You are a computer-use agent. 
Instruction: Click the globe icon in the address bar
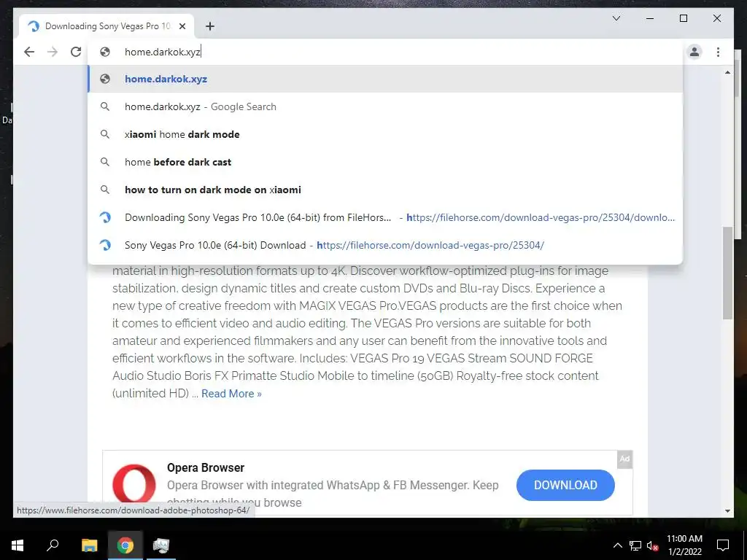(x=105, y=52)
